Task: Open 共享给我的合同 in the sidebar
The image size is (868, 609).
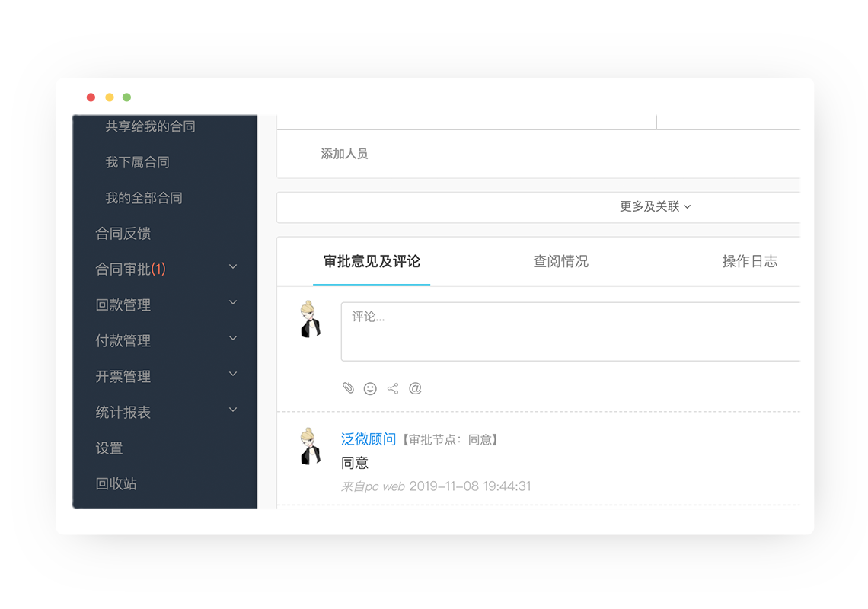Action: point(150,127)
